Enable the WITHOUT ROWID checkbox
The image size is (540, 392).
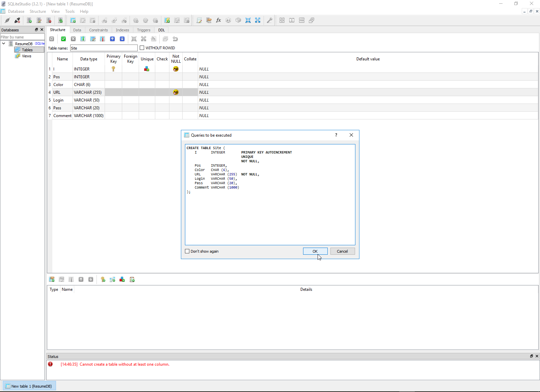coord(142,48)
